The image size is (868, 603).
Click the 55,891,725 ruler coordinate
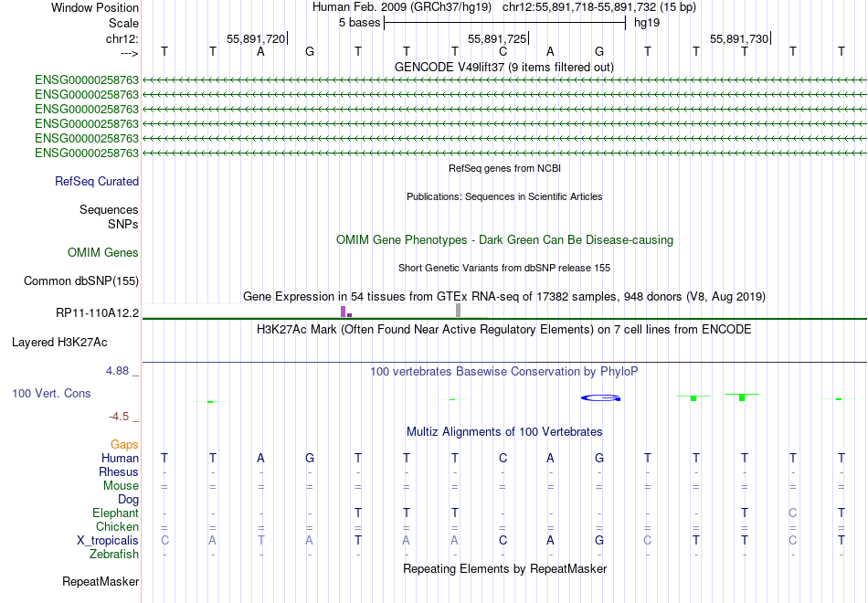pyautogui.click(x=497, y=38)
